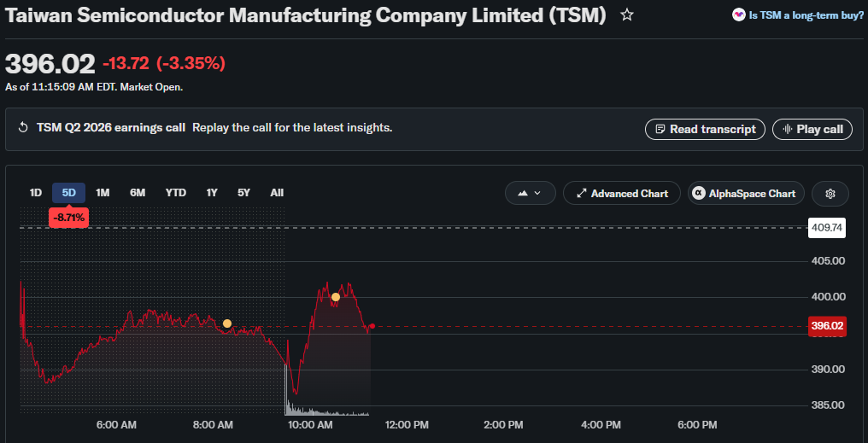This screenshot has height=443, width=868.
Task: Switch chart to 1M range
Action: click(x=103, y=193)
